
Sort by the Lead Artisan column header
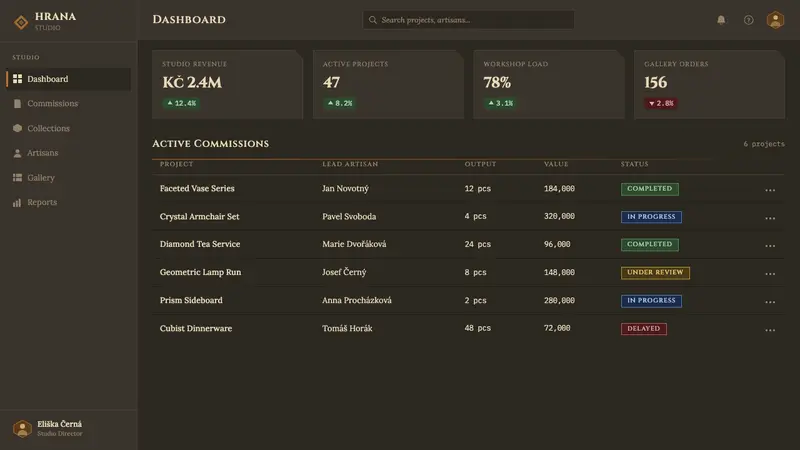pos(350,164)
